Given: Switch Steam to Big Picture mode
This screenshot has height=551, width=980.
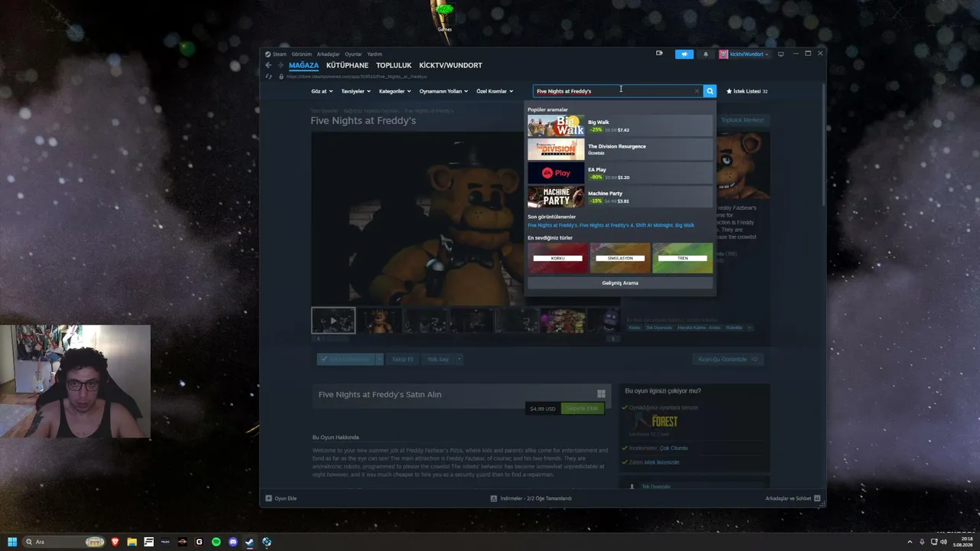Looking at the screenshot, I should 781,54.
